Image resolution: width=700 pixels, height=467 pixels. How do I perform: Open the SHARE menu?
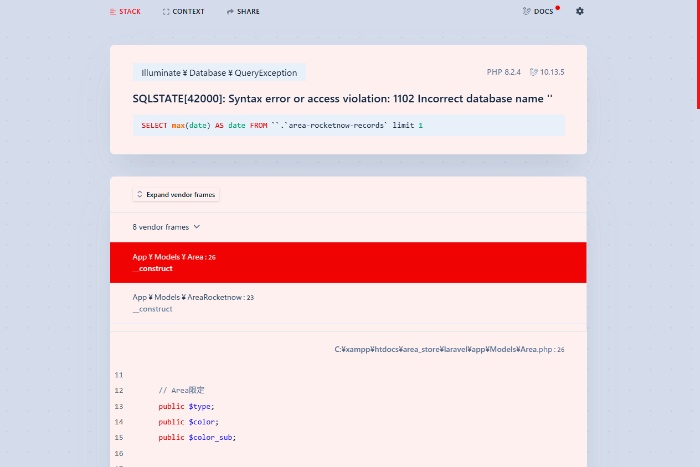point(243,12)
